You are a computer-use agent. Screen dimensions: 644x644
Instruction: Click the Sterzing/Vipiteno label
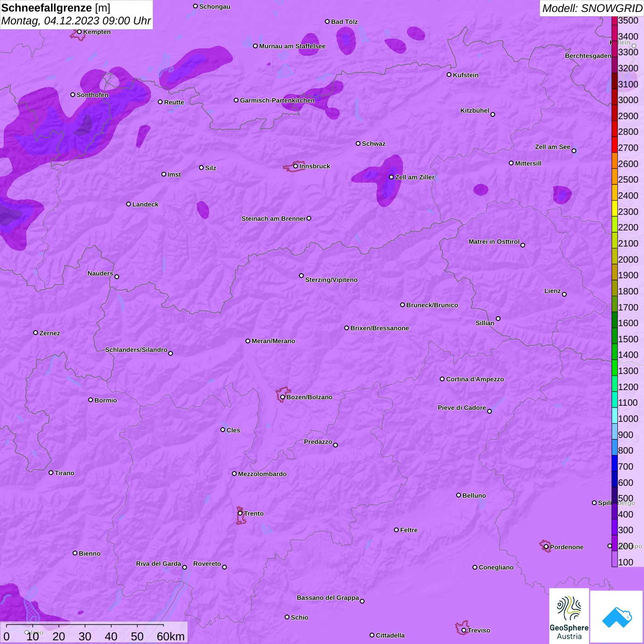(x=331, y=280)
